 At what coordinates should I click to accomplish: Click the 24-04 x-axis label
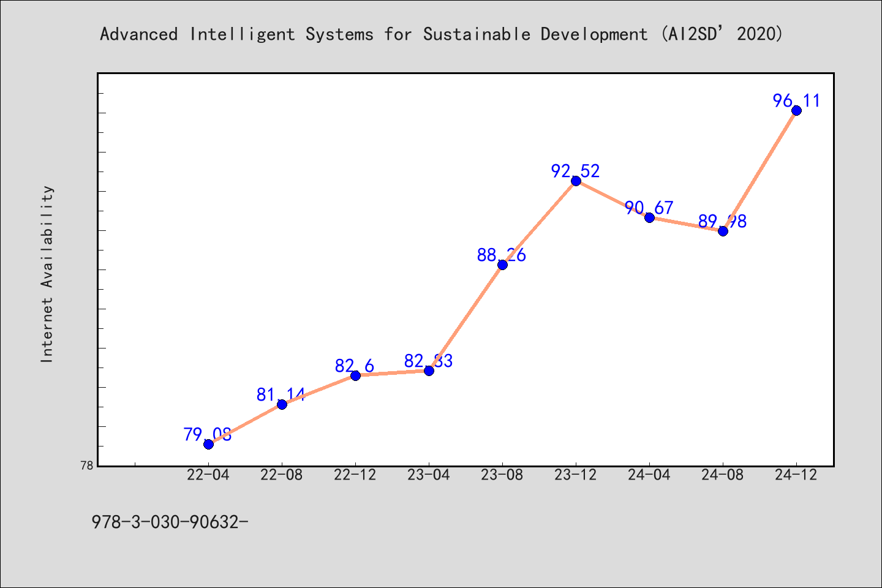tap(649, 475)
